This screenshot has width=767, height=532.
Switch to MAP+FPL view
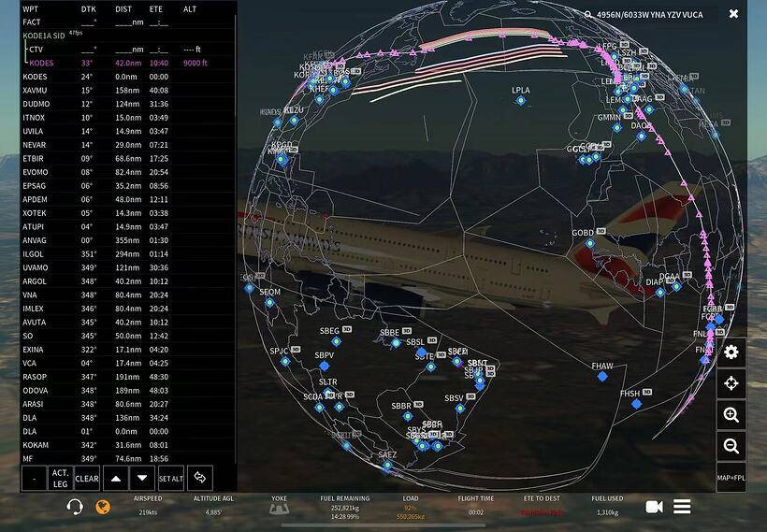[731, 477]
